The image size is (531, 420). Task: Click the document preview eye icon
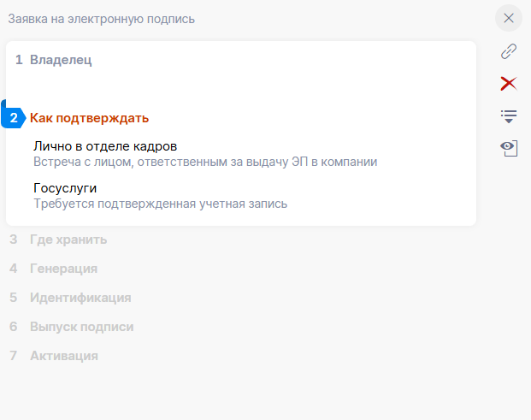pyautogui.click(x=509, y=147)
